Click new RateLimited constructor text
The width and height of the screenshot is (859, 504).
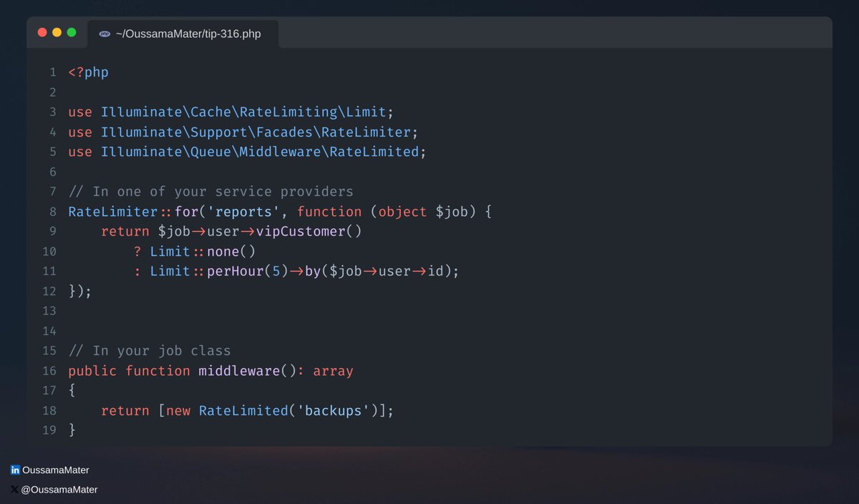pos(228,411)
